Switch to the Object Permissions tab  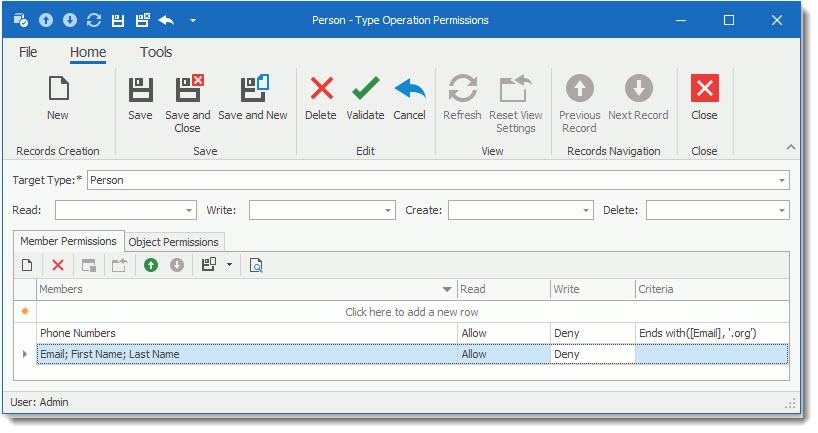[174, 241]
